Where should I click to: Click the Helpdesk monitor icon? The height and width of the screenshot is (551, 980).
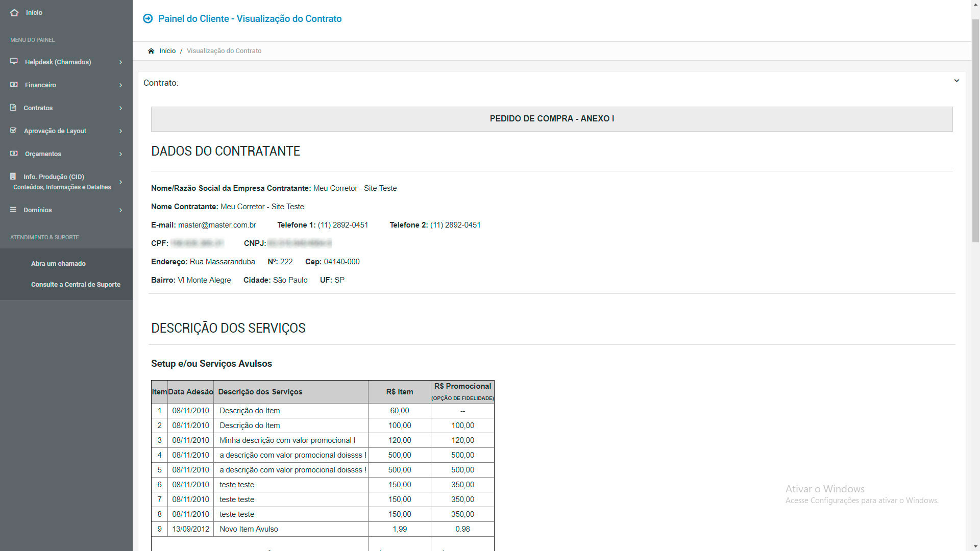tap(14, 61)
